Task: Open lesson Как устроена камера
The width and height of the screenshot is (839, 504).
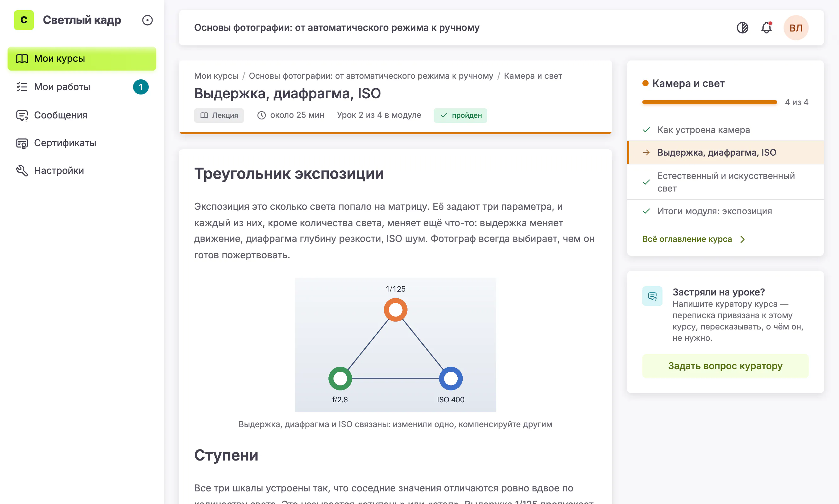Action: 725,130
